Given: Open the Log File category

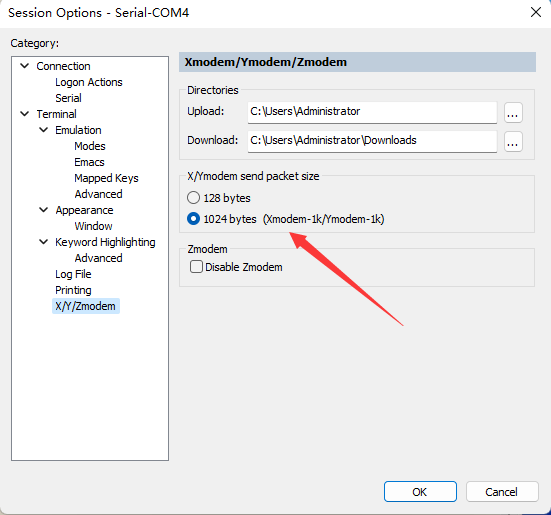Looking at the screenshot, I should click(73, 274).
